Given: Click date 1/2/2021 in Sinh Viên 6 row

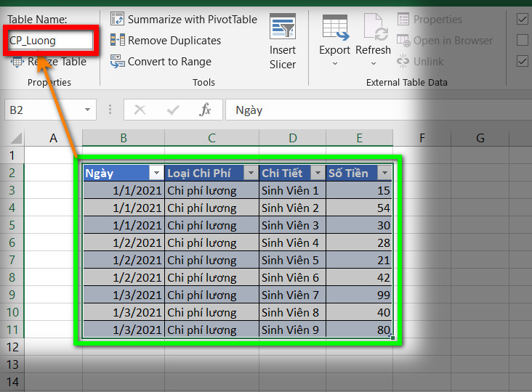Looking at the screenshot, I should [124, 277].
